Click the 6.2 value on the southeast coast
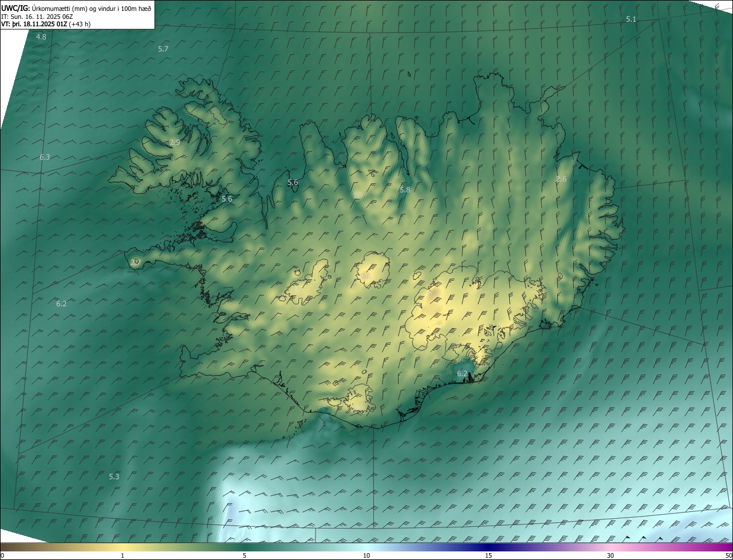The width and height of the screenshot is (733, 560). [462, 374]
